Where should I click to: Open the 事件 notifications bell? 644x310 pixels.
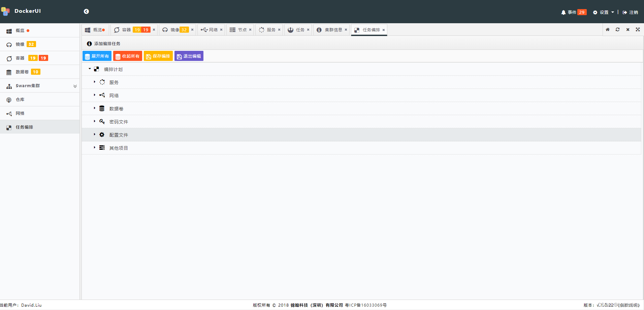563,12
